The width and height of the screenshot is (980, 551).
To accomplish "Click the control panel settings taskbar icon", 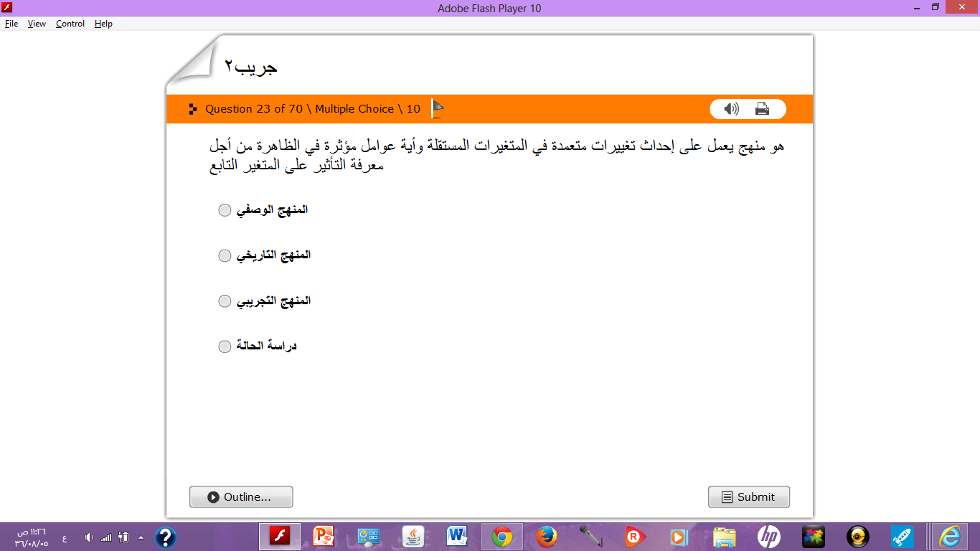I will (x=368, y=537).
